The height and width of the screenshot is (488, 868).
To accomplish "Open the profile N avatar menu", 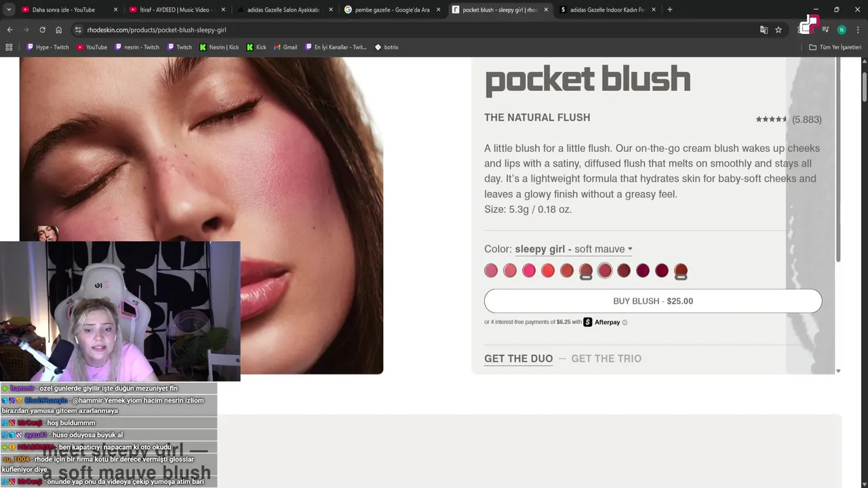I will click(x=842, y=30).
